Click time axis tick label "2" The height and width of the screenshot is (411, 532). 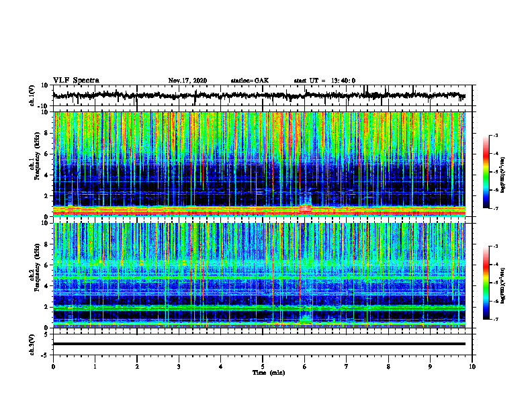137,367
